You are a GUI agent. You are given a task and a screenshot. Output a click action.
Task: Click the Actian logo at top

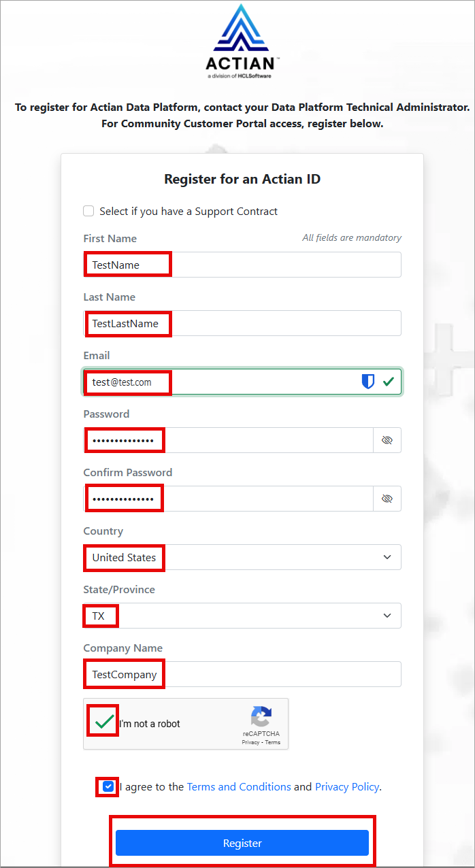[x=242, y=42]
